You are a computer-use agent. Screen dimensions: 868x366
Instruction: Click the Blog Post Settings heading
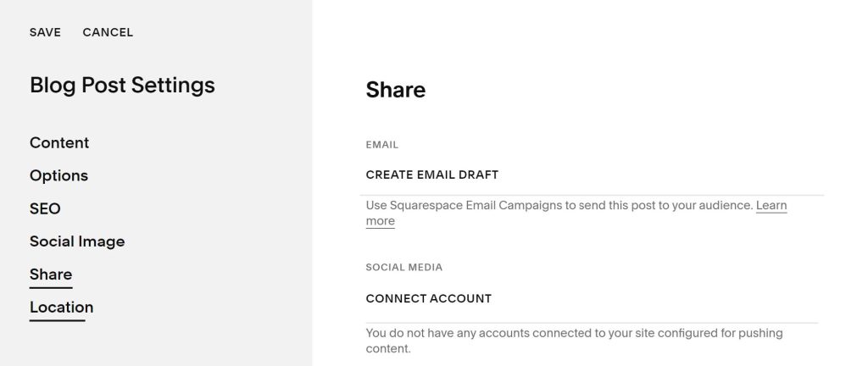(122, 85)
